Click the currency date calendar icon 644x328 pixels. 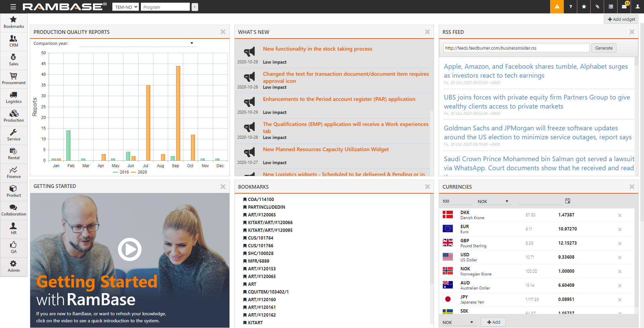pyautogui.click(x=568, y=201)
